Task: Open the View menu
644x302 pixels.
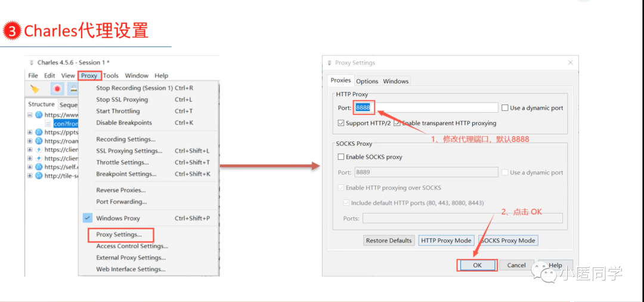Action: tap(68, 76)
